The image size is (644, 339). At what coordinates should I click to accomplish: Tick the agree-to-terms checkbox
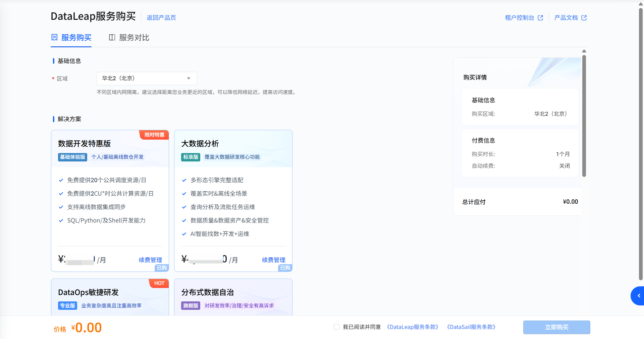[x=336, y=327]
